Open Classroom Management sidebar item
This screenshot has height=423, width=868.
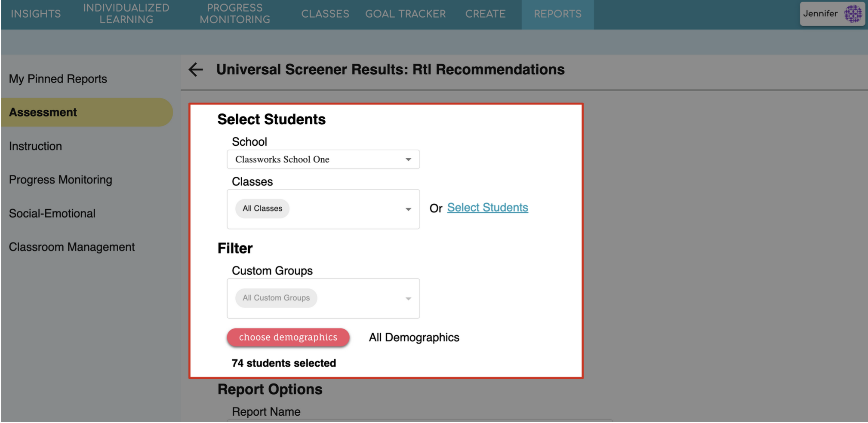71,247
